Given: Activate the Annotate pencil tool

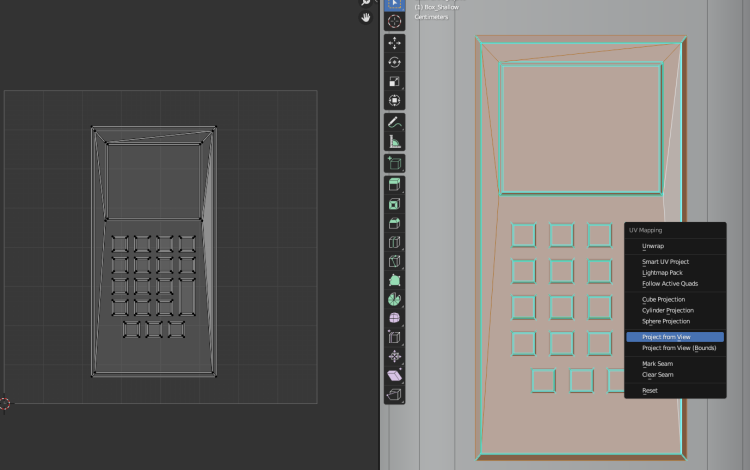Looking at the screenshot, I should pos(394,122).
